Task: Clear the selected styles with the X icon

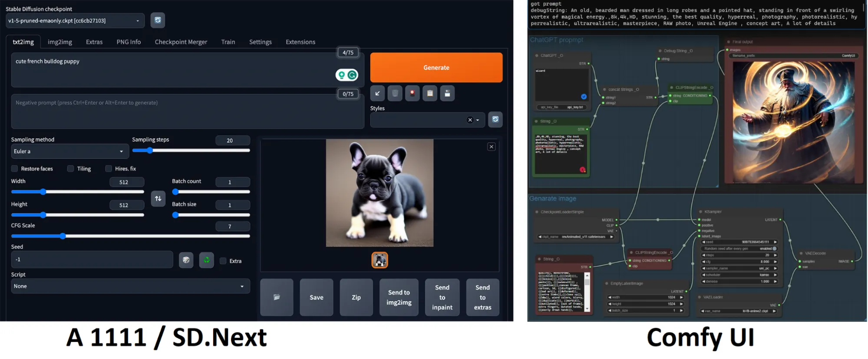Action: click(x=470, y=120)
